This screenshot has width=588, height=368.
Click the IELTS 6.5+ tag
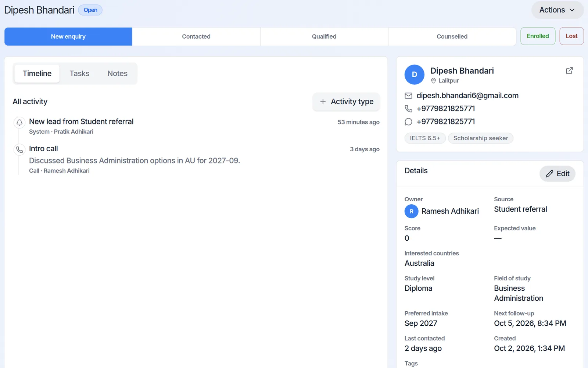425,138
